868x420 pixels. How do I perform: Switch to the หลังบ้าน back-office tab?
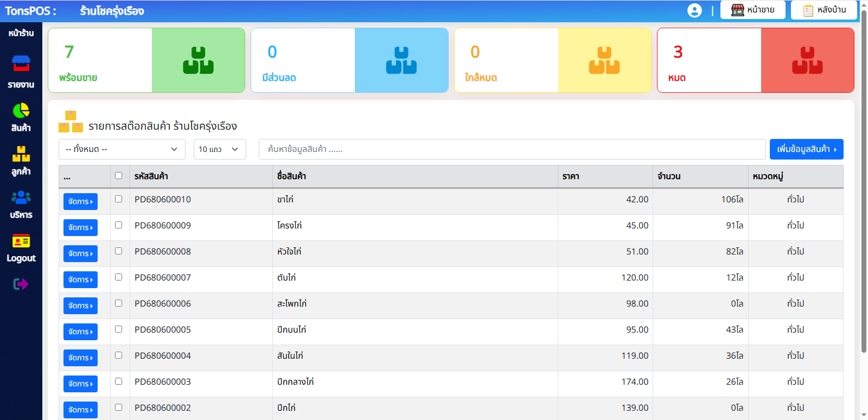coord(824,10)
